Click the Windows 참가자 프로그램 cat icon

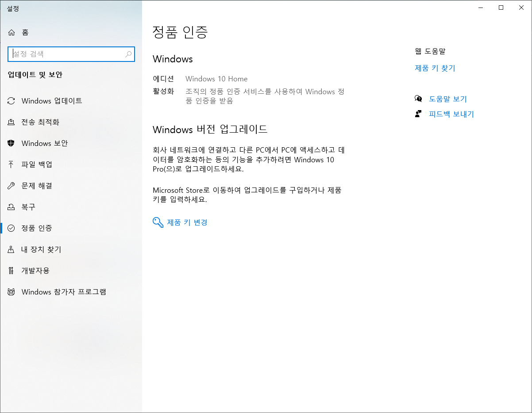coord(12,292)
